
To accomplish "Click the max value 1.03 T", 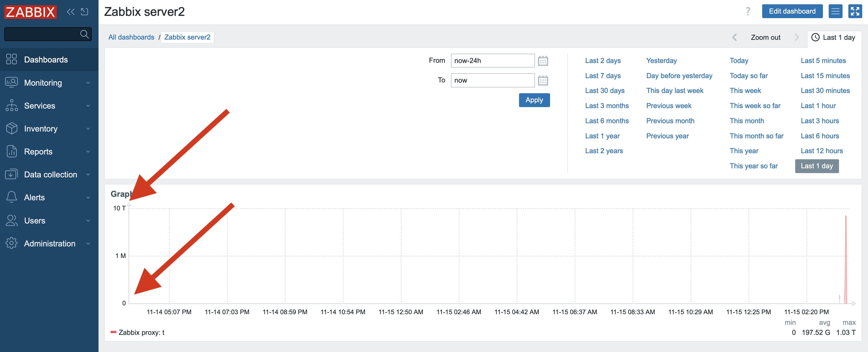I will click(846, 332).
